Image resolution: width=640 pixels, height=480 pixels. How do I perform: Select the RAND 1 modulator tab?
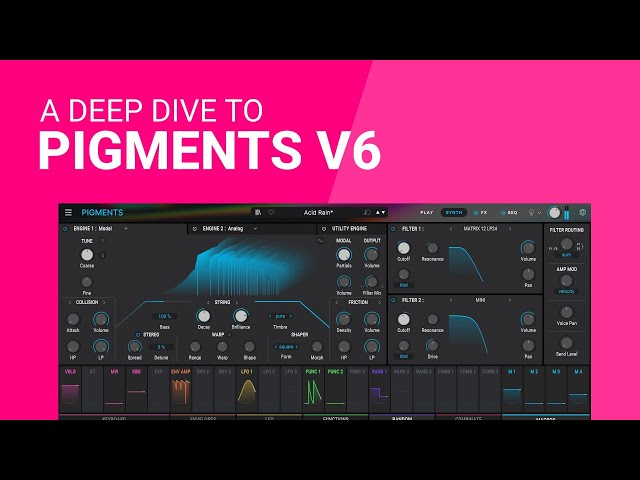point(379,389)
